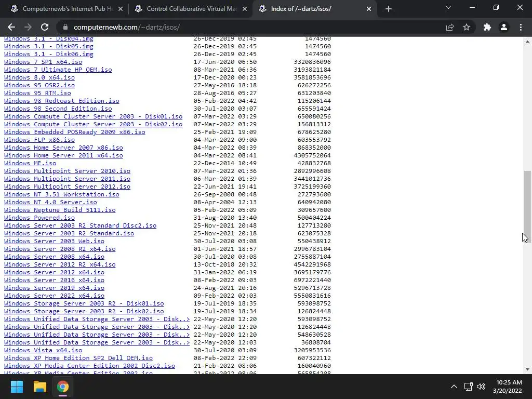Click Compute Cluster Server 2003 Disk02.iso
Viewport: 532px width, 399px height.
point(94,124)
